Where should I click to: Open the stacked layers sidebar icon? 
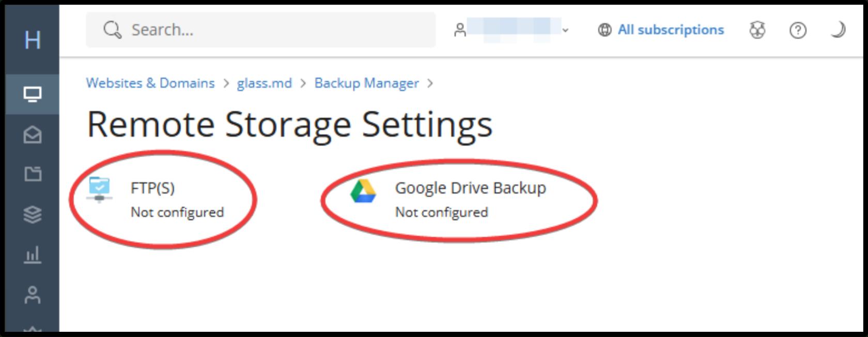tap(33, 214)
